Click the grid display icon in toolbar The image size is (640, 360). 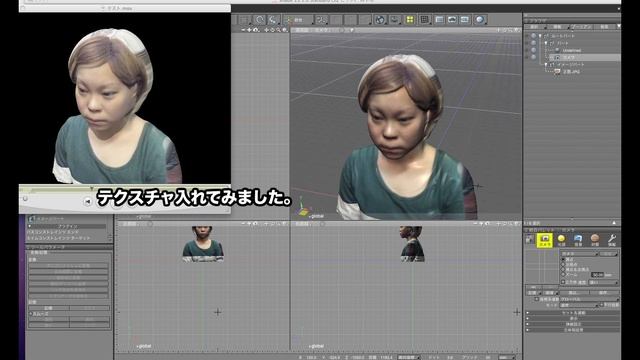[x=425, y=20]
